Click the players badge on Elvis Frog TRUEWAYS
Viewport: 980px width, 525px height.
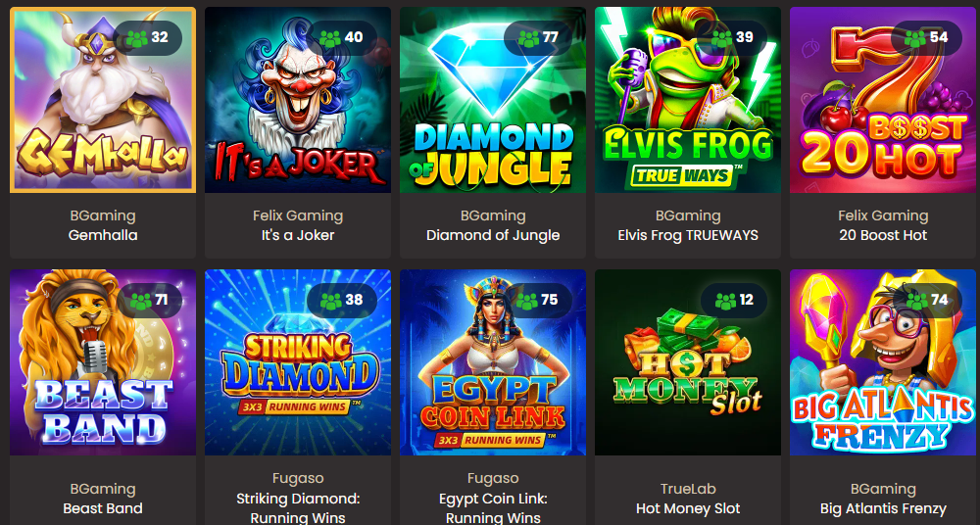(732, 38)
